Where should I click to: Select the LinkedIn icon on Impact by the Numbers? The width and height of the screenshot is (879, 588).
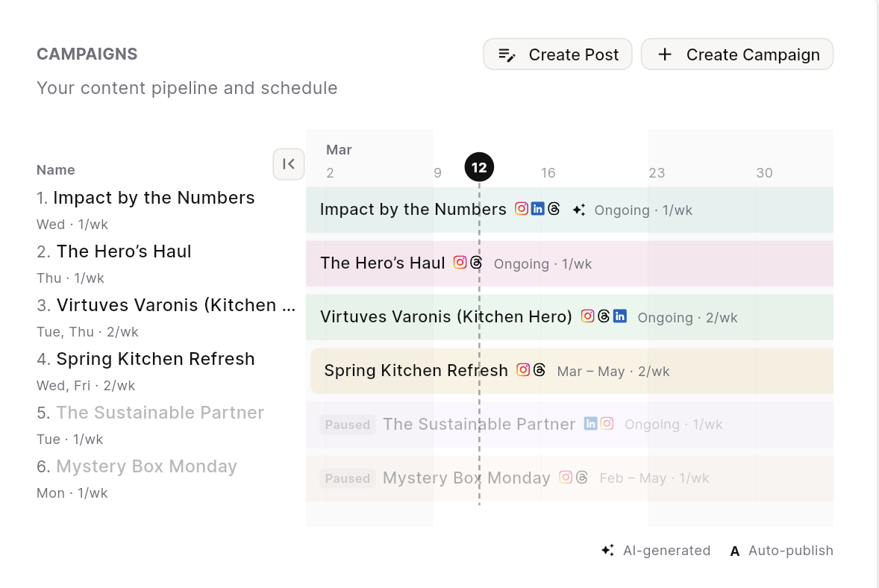(538, 209)
